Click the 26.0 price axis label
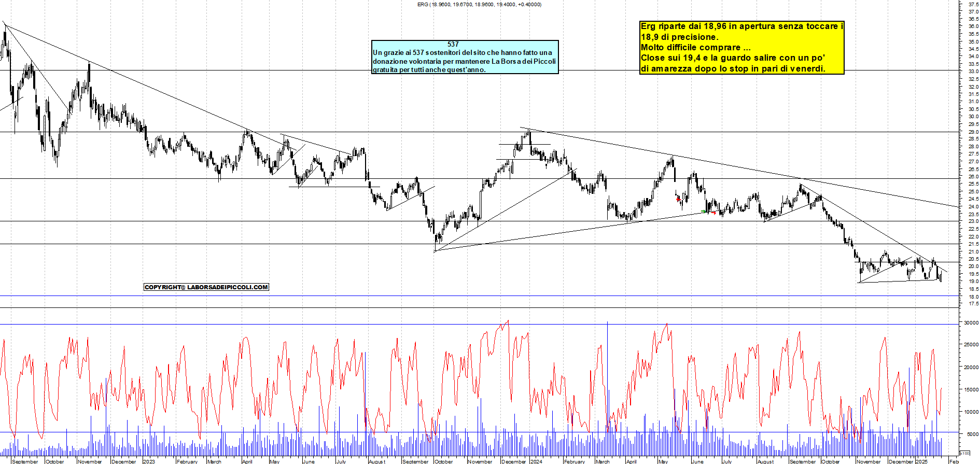The height and width of the screenshot is (464, 980). (973, 177)
